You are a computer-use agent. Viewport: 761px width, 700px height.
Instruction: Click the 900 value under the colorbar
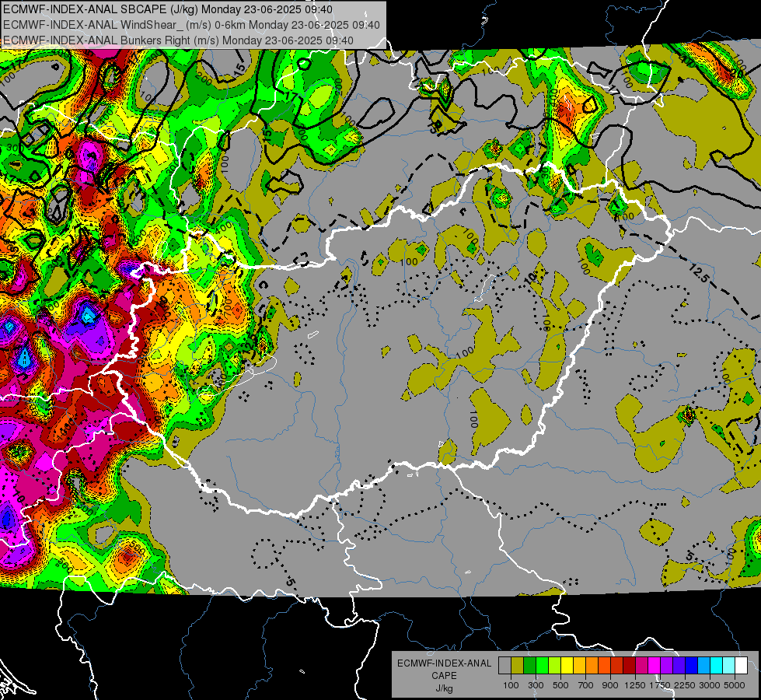pyautogui.click(x=610, y=685)
